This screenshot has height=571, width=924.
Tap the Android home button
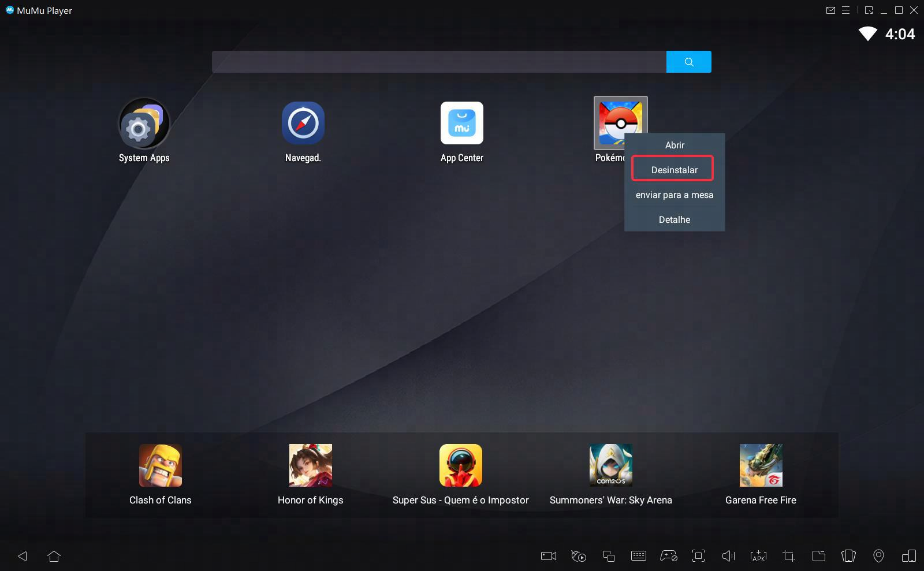tap(54, 556)
